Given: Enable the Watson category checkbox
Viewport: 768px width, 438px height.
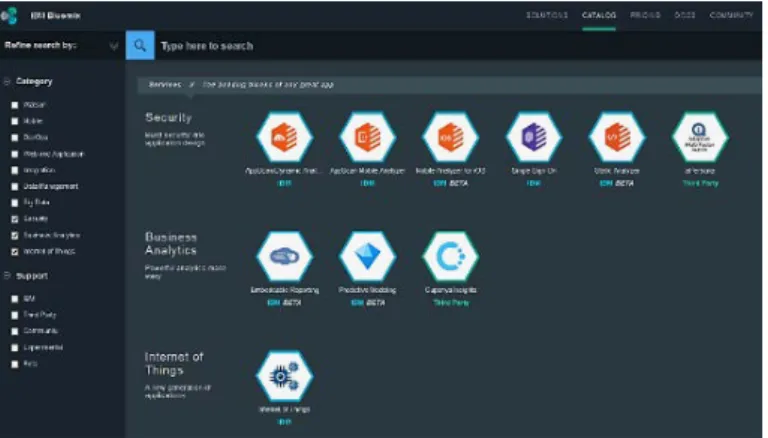Looking at the screenshot, I should click(15, 105).
